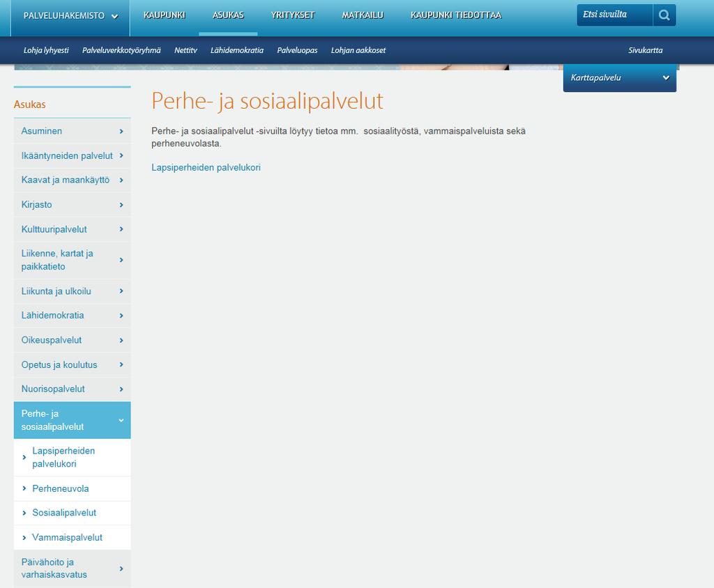Open Lähidemokratia in the secondary navigation bar
714x588 pixels.
click(x=237, y=51)
